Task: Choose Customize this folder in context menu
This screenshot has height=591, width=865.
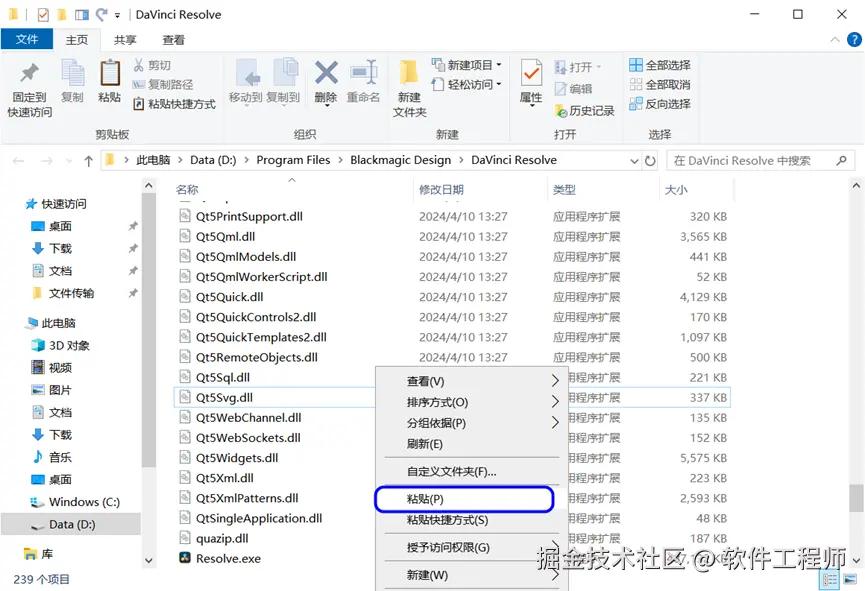Action: (472, 472)
